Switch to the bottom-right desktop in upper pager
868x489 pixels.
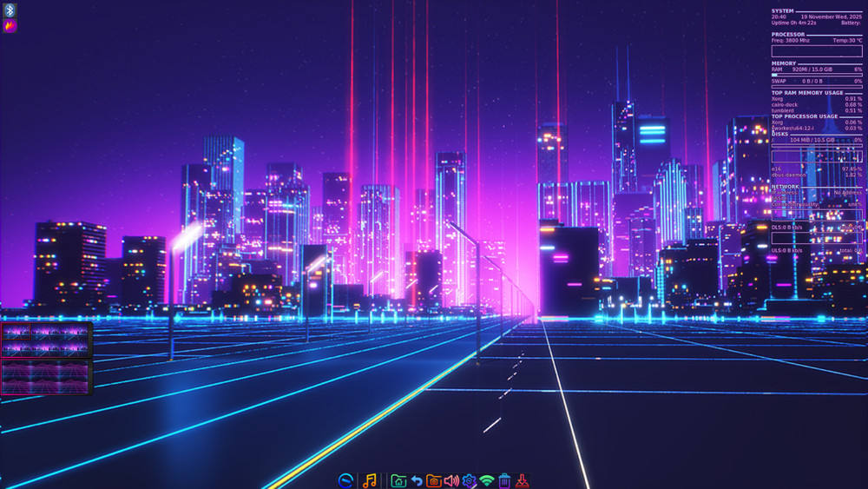coord(74,347)
